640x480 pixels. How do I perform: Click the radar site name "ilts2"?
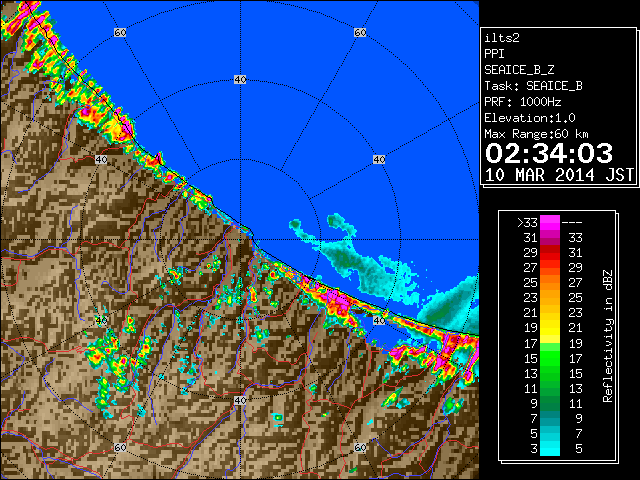click(x=502, y=38)
